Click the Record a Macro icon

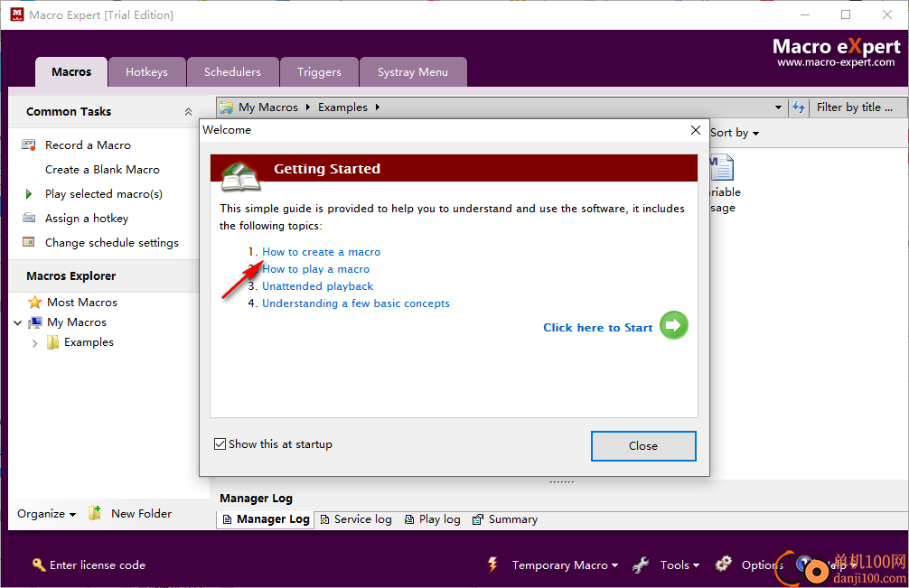click(28, 145)
